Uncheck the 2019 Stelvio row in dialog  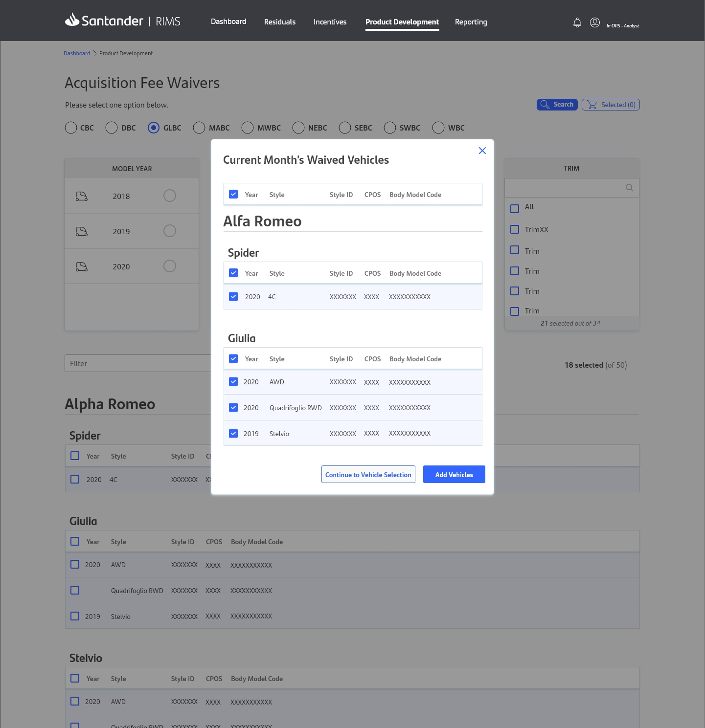click(233, 433)
